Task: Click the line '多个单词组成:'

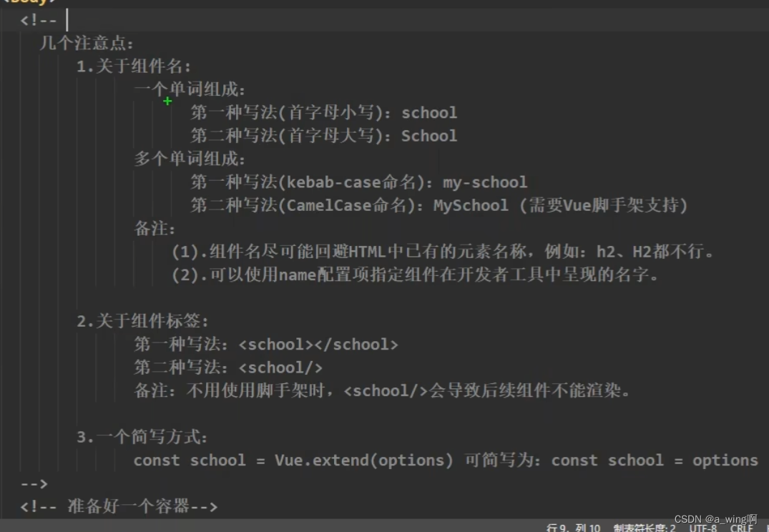Action: click(190, 159)
